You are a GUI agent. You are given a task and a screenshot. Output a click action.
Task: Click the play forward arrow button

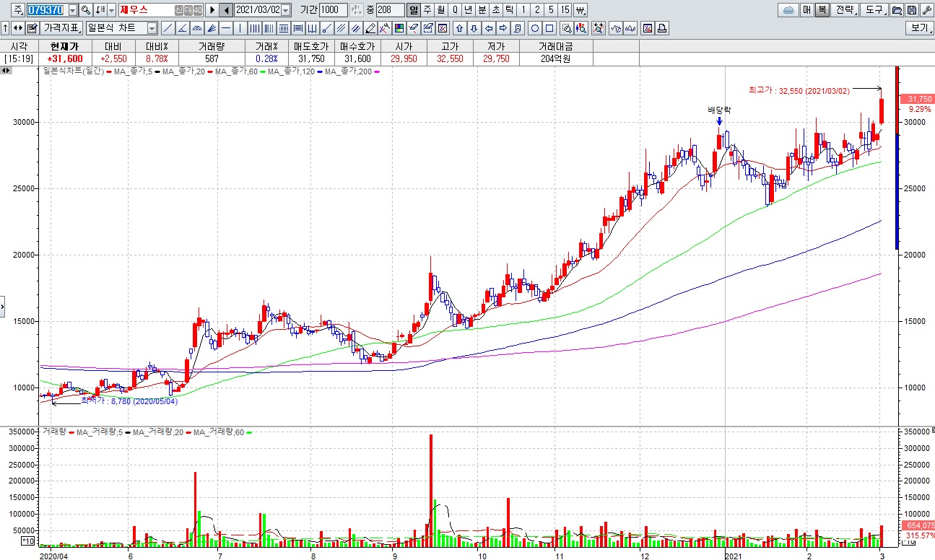(212, 10)
